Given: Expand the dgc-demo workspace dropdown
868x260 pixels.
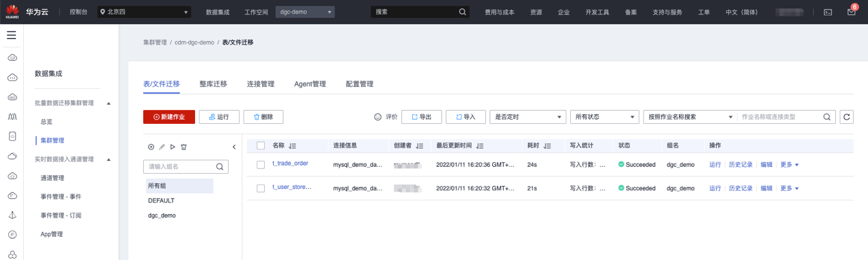Looking at the screenshot, I should pos(305,12).
